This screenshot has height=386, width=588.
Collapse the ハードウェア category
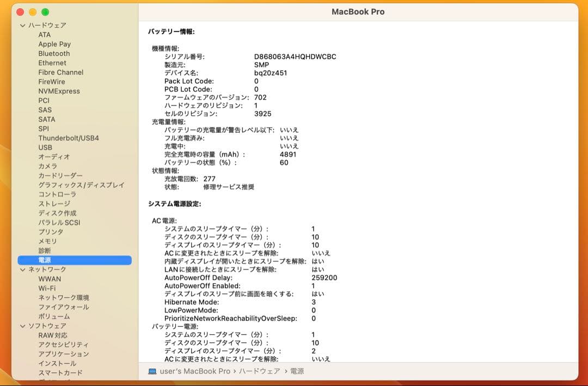click(x=22, y=25)
